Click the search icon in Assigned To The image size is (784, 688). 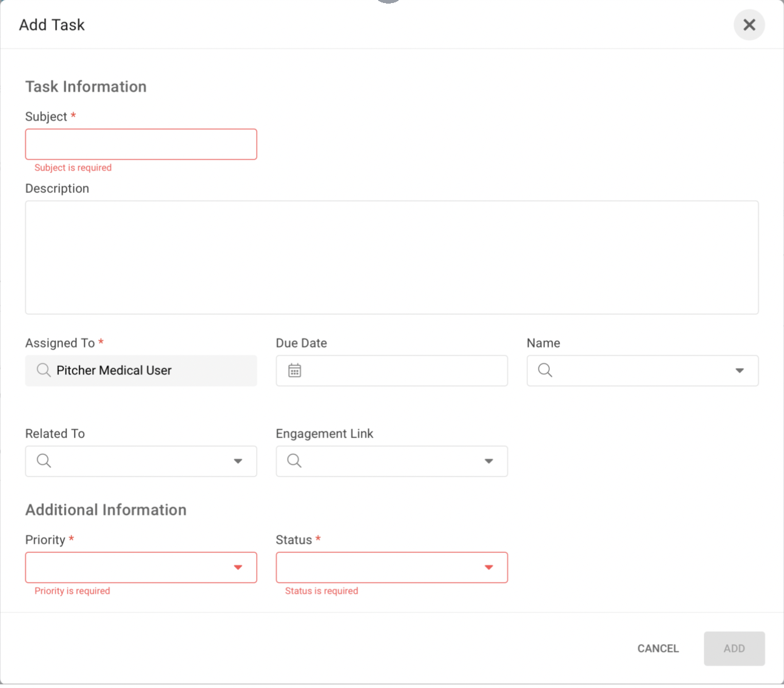click(44, 370)
